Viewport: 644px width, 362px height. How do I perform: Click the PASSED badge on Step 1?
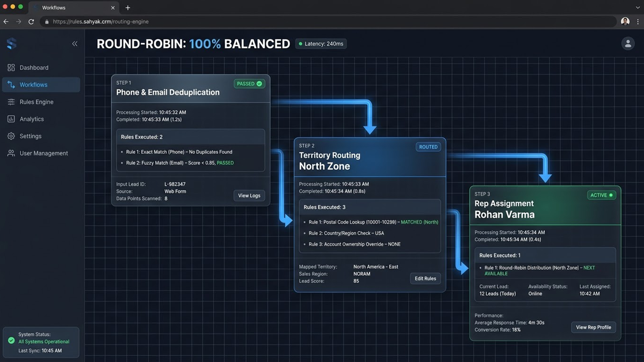point(249,84)
